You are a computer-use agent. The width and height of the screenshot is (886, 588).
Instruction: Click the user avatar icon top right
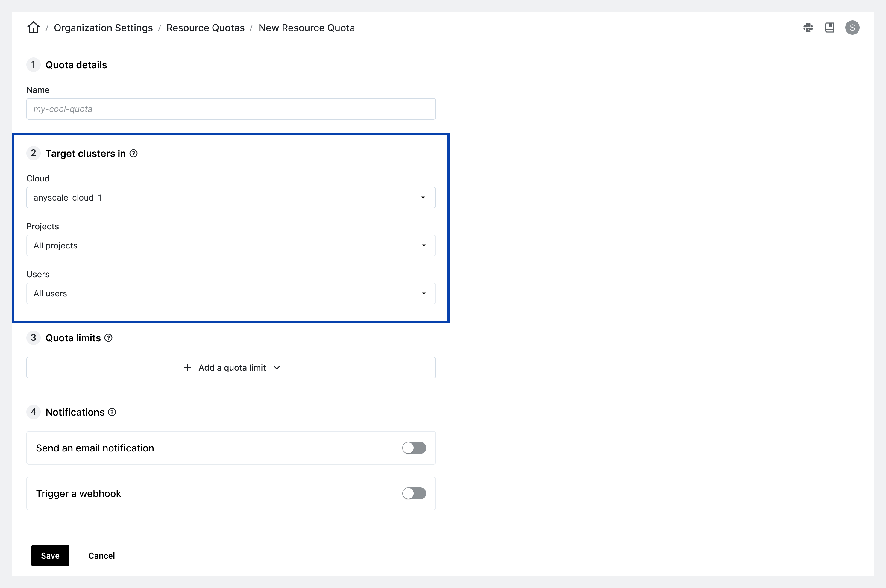pos(852,28)
